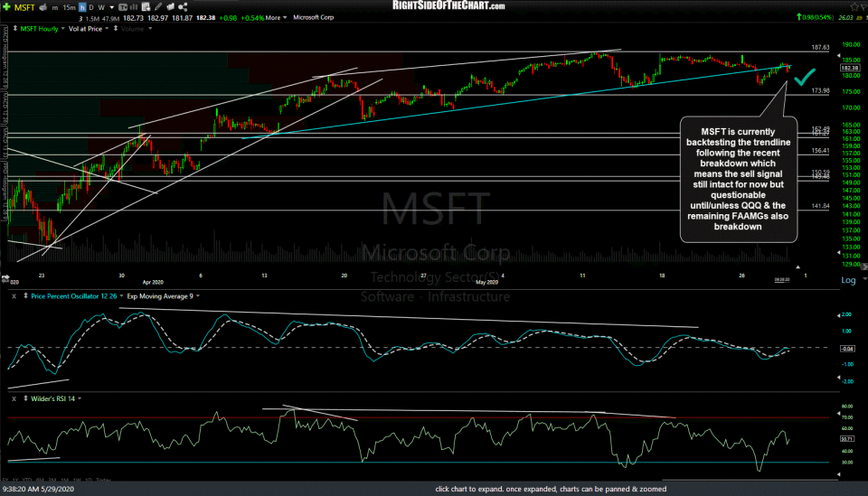This screenshot has width=868, height=496.
Task: Open the dropdown arrow beside Log
Action: tap(864, 280)
